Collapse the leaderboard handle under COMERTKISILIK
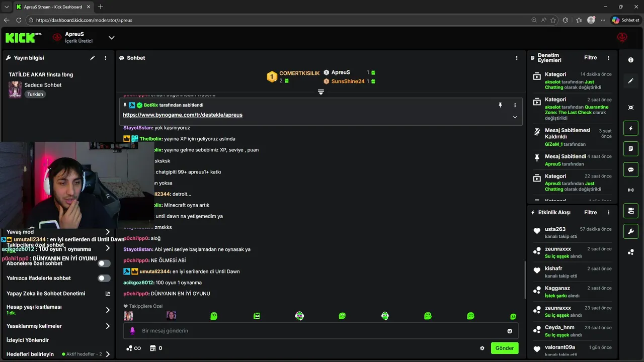Image resolution: width=644 pixels, height=362 pixels. pos(320,92)
